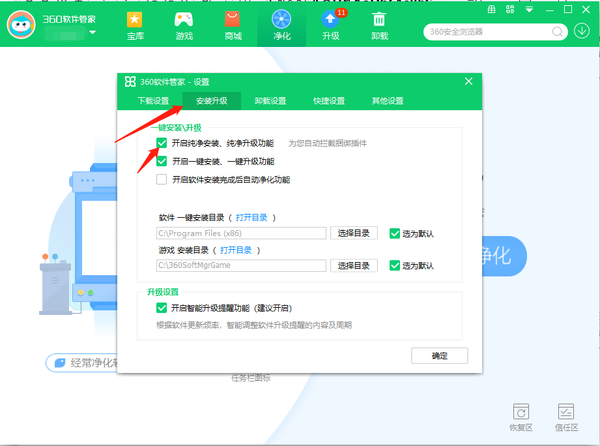
Task: Switch to the 下载设置 tab
Action: pyautogui.click(x=153, y=101)
